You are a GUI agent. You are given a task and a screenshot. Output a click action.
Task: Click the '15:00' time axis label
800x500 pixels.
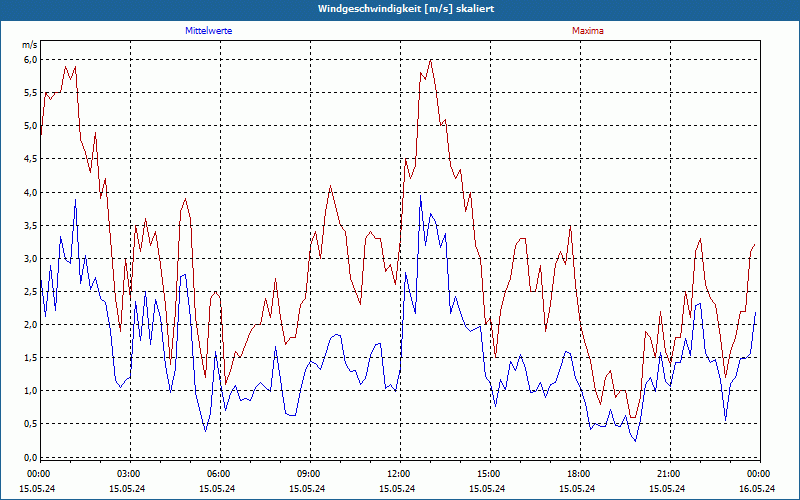tap(487, 474)
